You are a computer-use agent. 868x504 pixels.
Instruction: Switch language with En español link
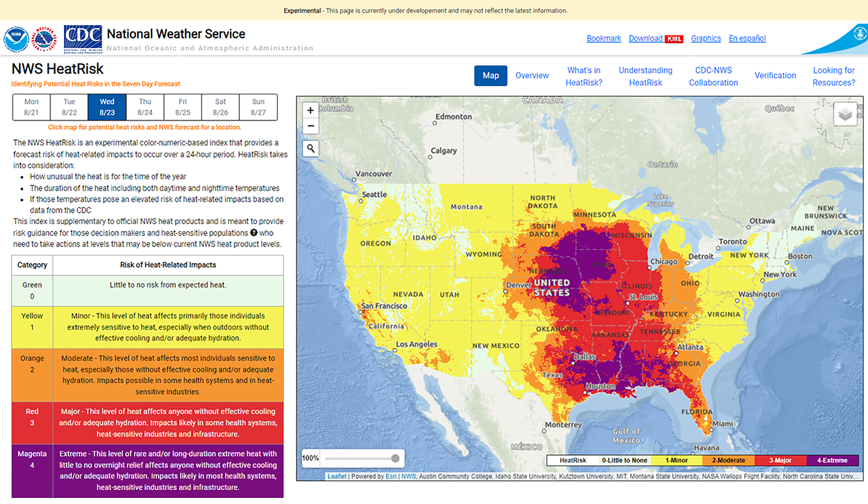[x=747, y=38]
